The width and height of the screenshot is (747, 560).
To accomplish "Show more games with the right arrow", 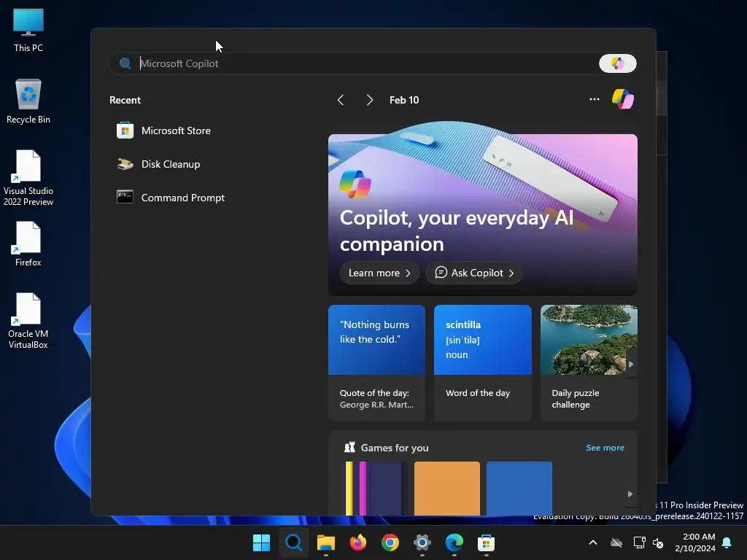I will (x=630, y=494).
